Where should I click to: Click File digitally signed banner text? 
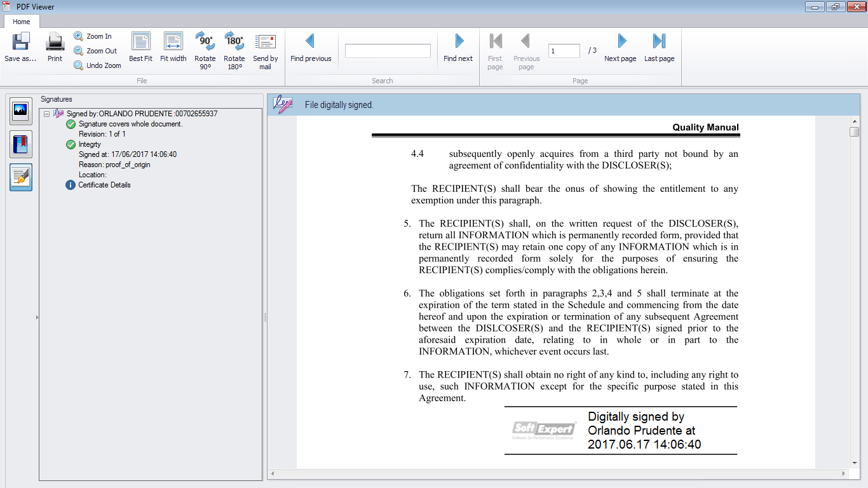(339, 105)
